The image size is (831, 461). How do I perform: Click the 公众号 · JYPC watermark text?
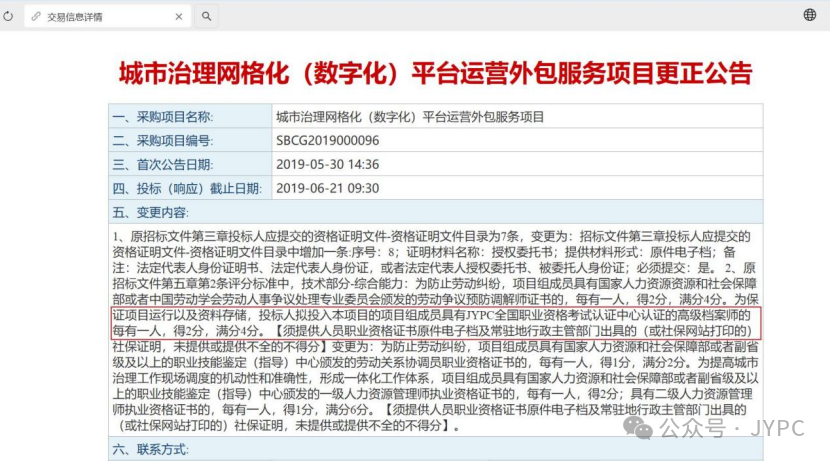(724, 429)
